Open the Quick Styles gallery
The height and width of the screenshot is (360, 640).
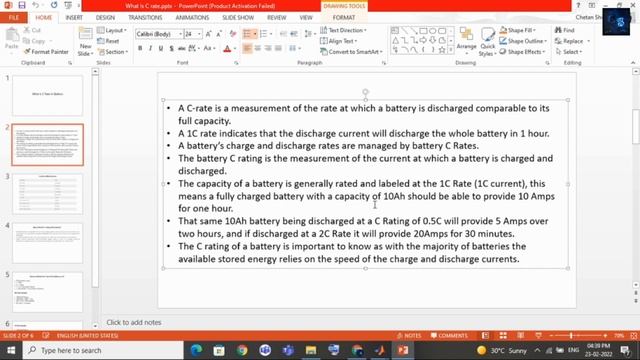(487, 42)
